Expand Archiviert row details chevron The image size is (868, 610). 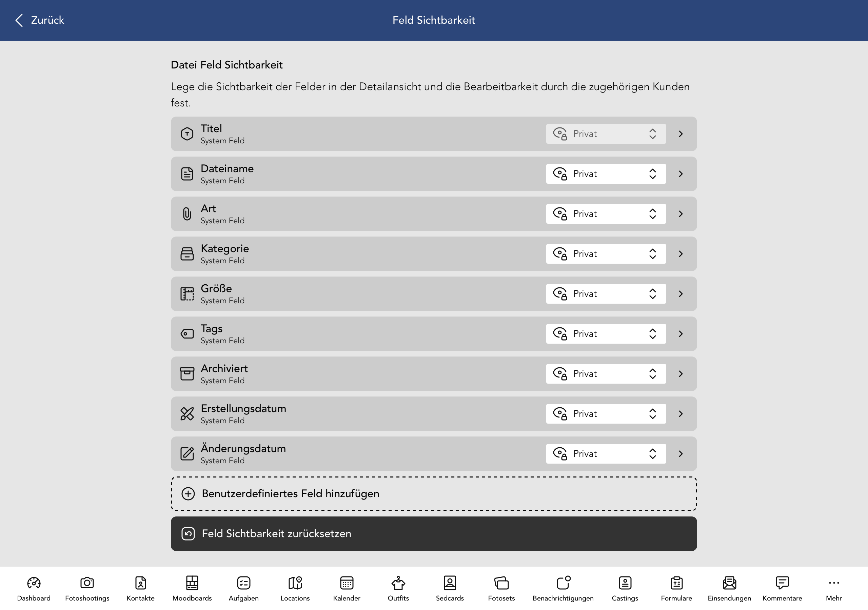[681, 374]
